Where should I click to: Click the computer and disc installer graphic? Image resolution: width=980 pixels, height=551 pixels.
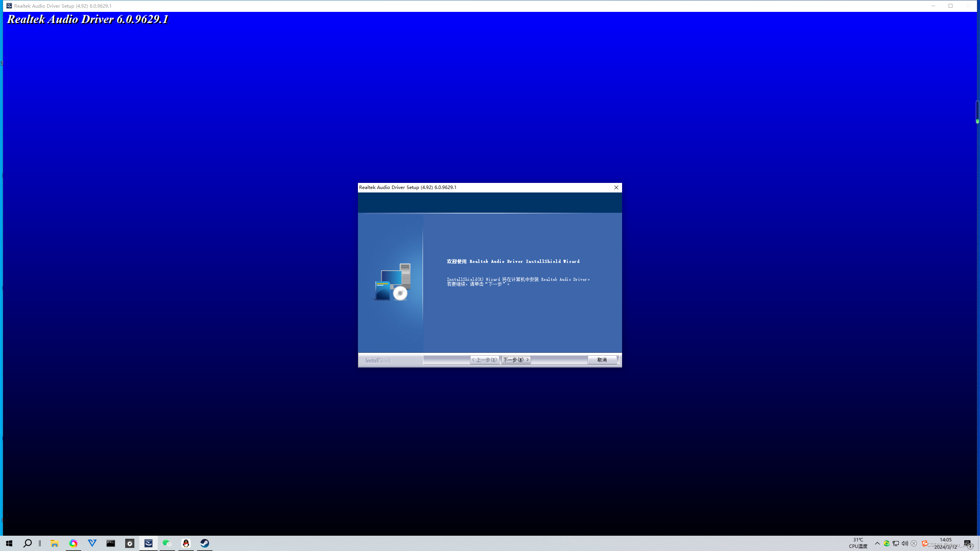coord(393,282)
